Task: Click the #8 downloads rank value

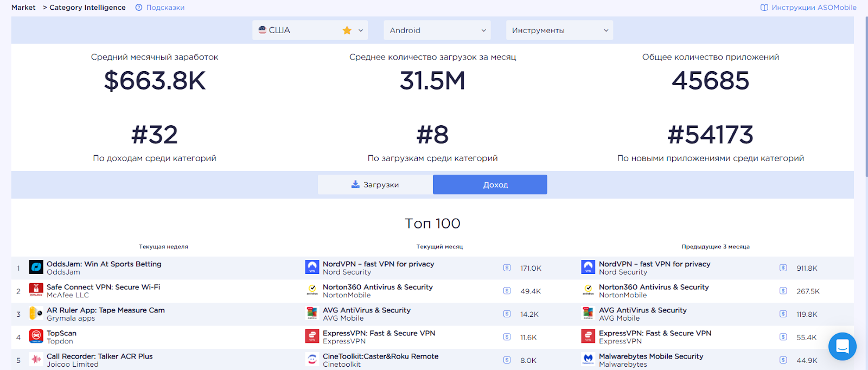Action: [432, 135]
